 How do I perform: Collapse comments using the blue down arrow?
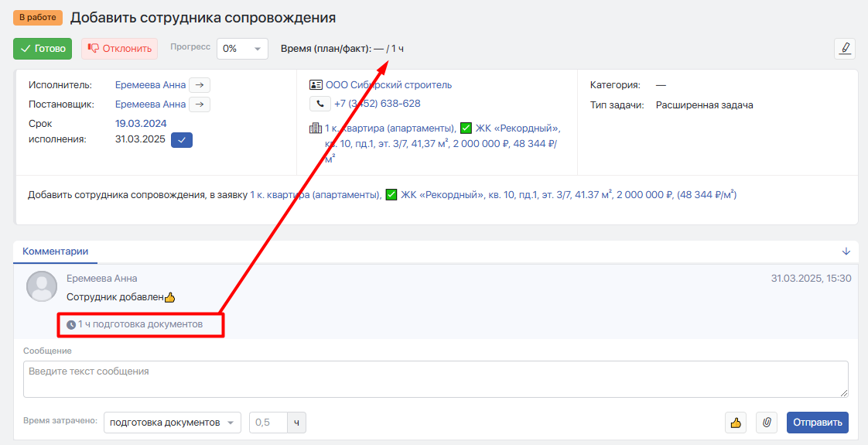coord(846,252)
